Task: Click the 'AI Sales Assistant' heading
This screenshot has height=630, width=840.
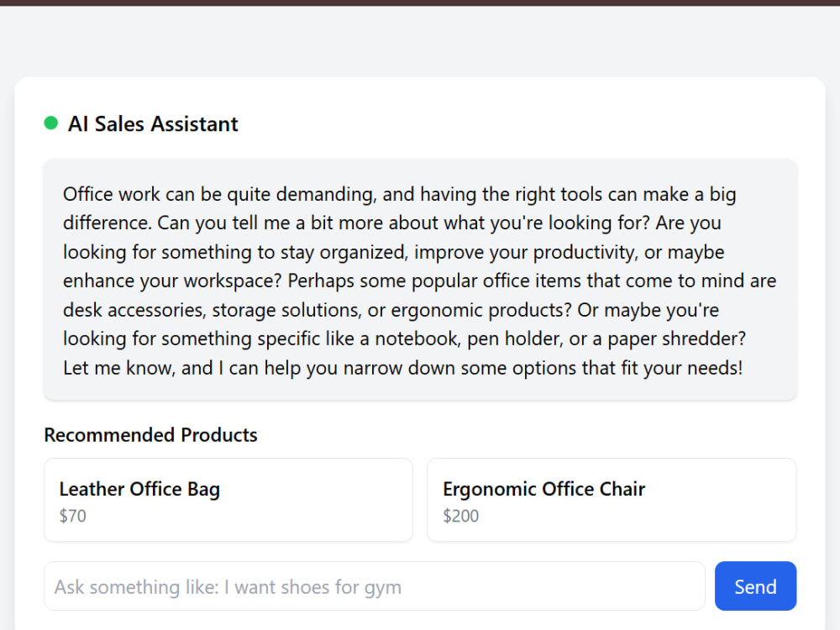Action: pos(153,123)
